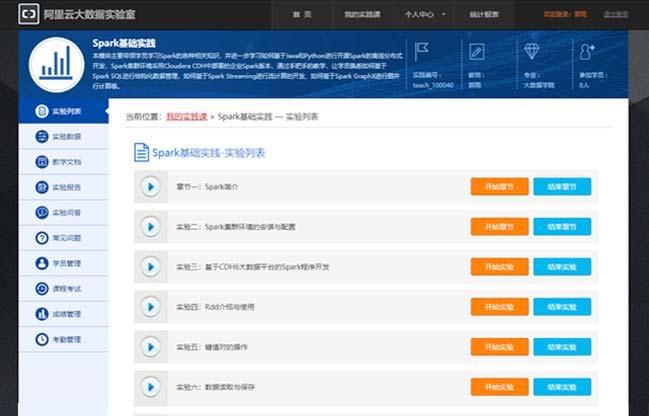The width and height of the screenshot is (649, 416).
Task: Click play icon for 实验三 CDH6 row
Action: 151,267
